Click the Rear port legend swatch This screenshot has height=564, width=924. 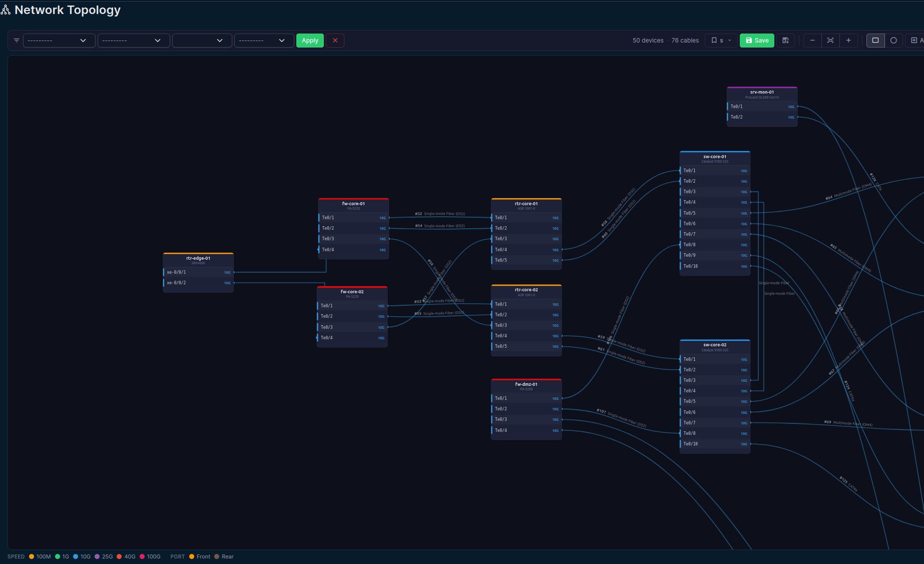(217, 556)
